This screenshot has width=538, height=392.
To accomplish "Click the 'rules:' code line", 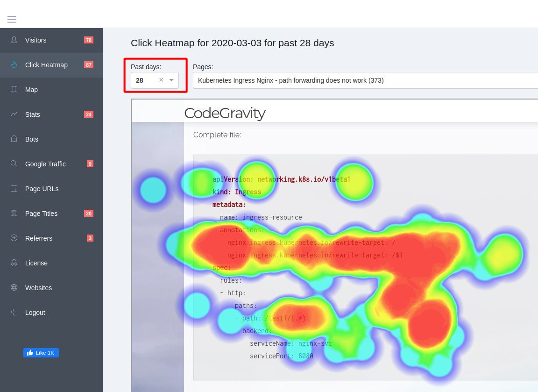I will 231,280.
